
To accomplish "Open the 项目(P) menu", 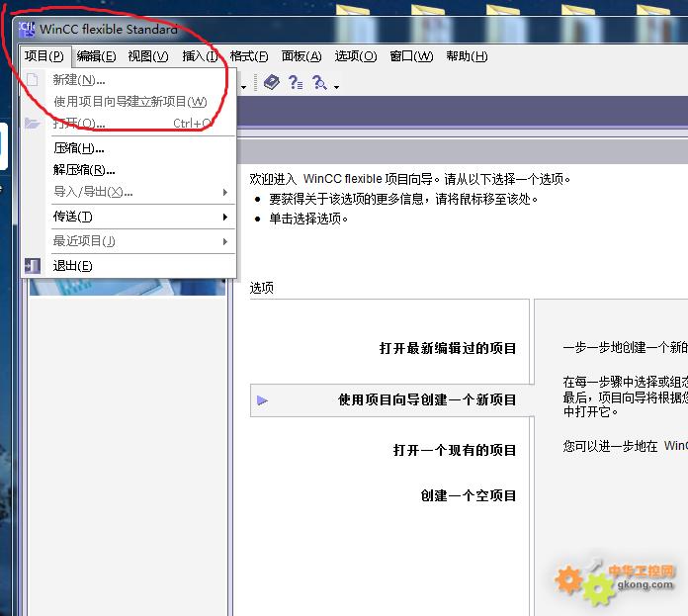I will pyautogui.click(x=43, y=56).
